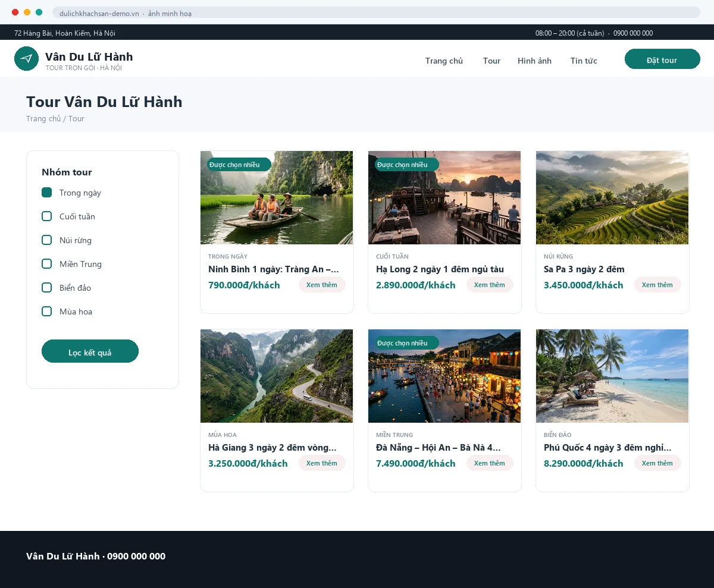Click Xem thêm on the Phú Quốc tour
Screen dimensions: 714x588
(657, 463)
